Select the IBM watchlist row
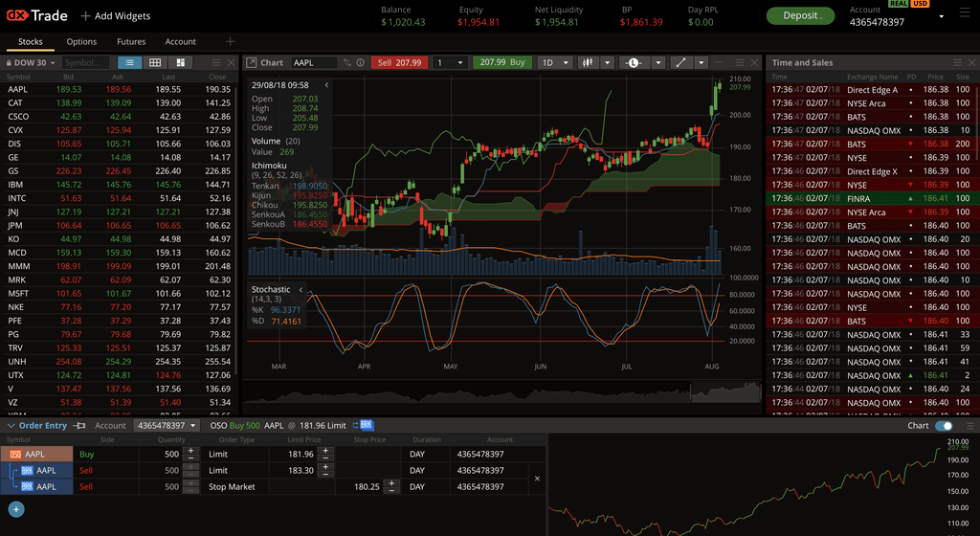Image resolution: width=980 pixels, height=536 pixels. click(119, 185)
